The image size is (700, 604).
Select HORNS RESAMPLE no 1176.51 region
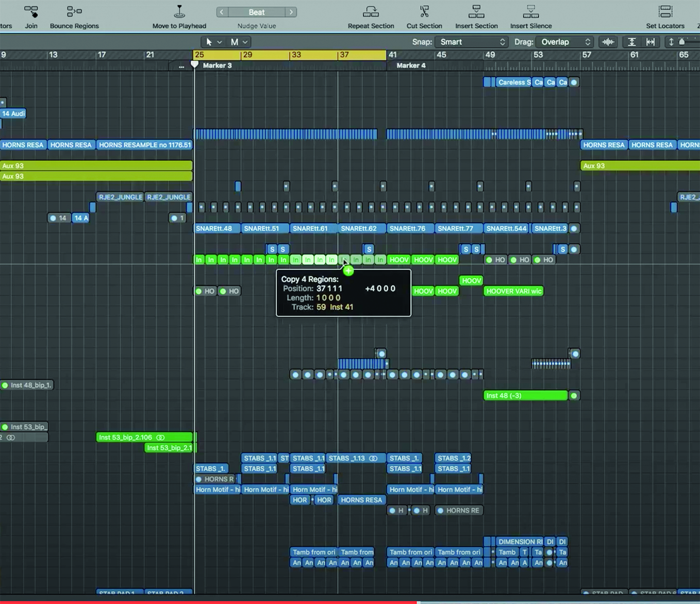tap(144, 145)
